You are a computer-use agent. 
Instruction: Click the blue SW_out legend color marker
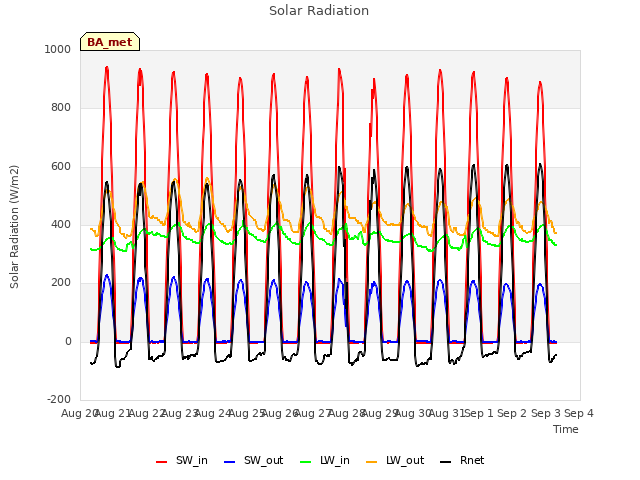(230, 462)
